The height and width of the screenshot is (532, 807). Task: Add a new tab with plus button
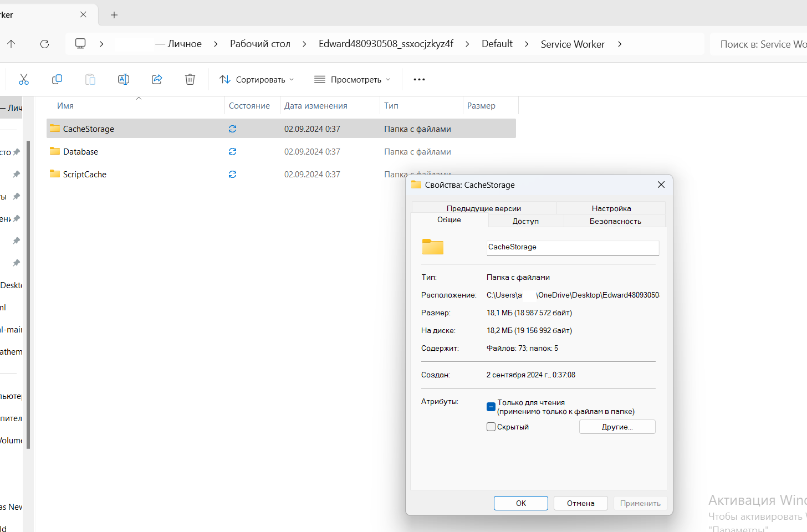point(114,15)
